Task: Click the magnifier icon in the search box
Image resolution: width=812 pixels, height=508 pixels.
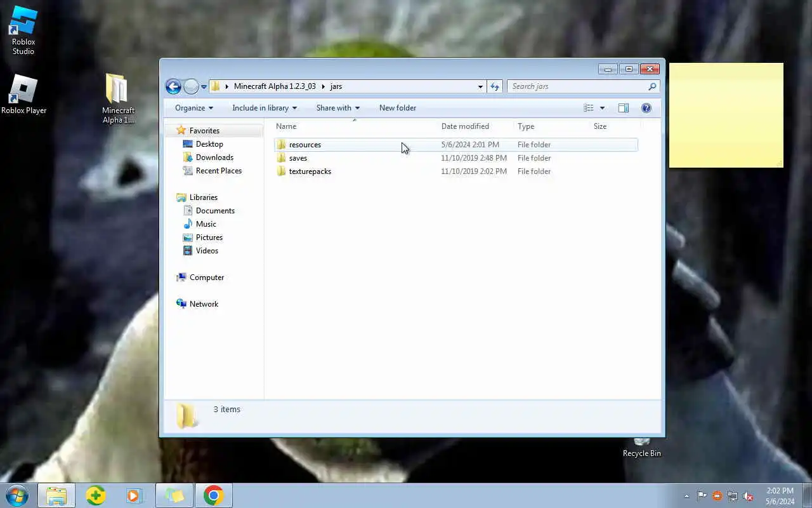Action: coord(652,86)
